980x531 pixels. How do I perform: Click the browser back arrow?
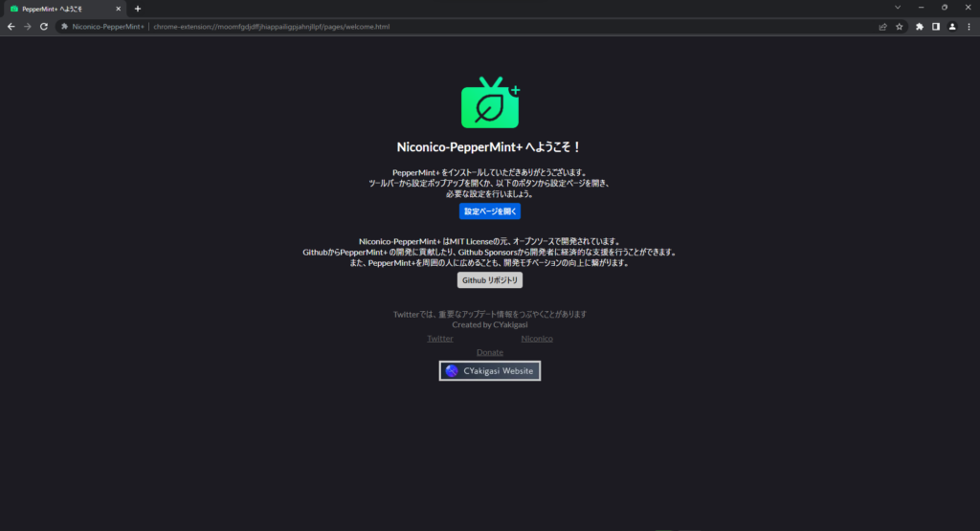11,27
